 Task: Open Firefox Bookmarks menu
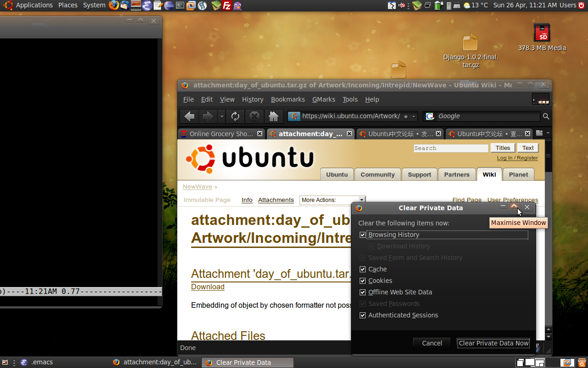click(288, 99)
